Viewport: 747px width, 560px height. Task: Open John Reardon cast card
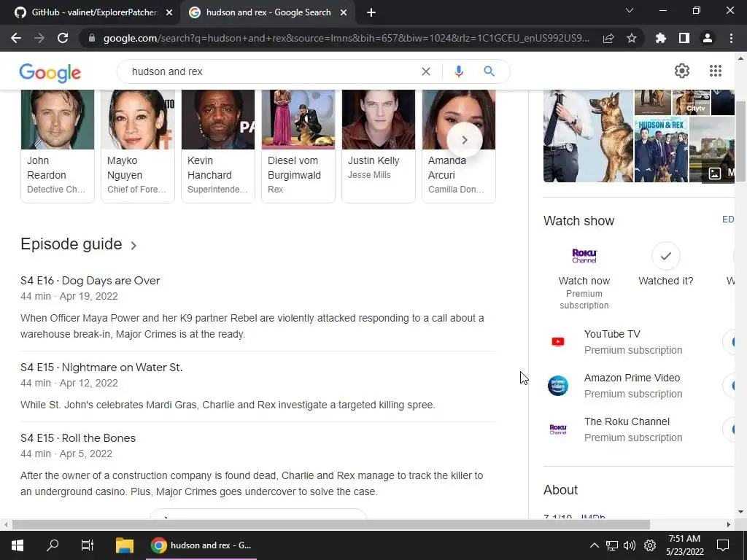58,146
